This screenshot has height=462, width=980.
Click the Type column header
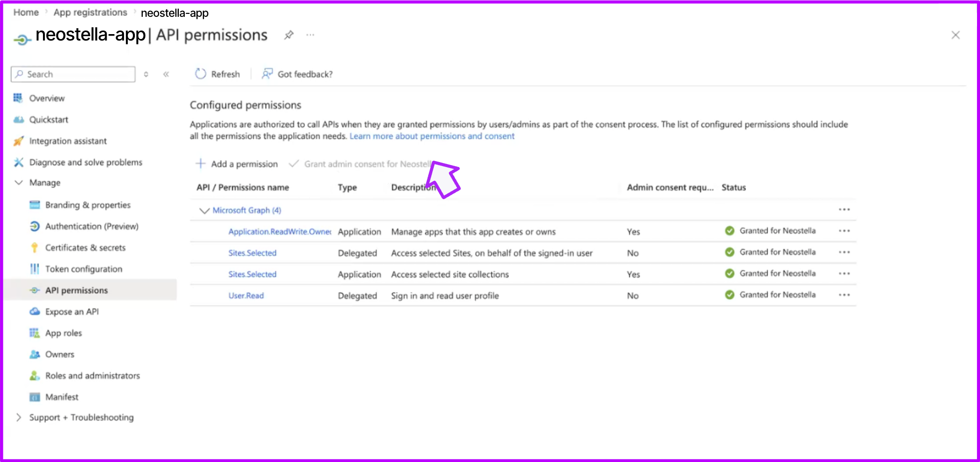(347, 187)
